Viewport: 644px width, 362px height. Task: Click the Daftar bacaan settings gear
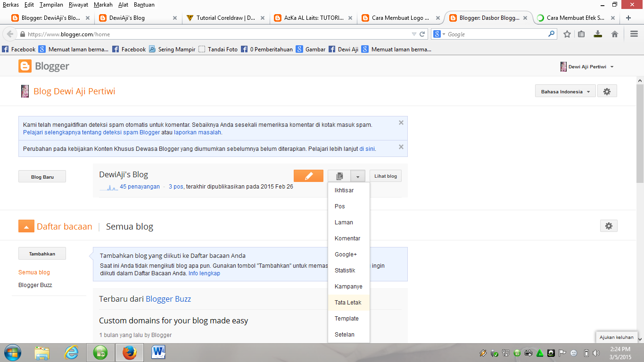tap(609, 226)
